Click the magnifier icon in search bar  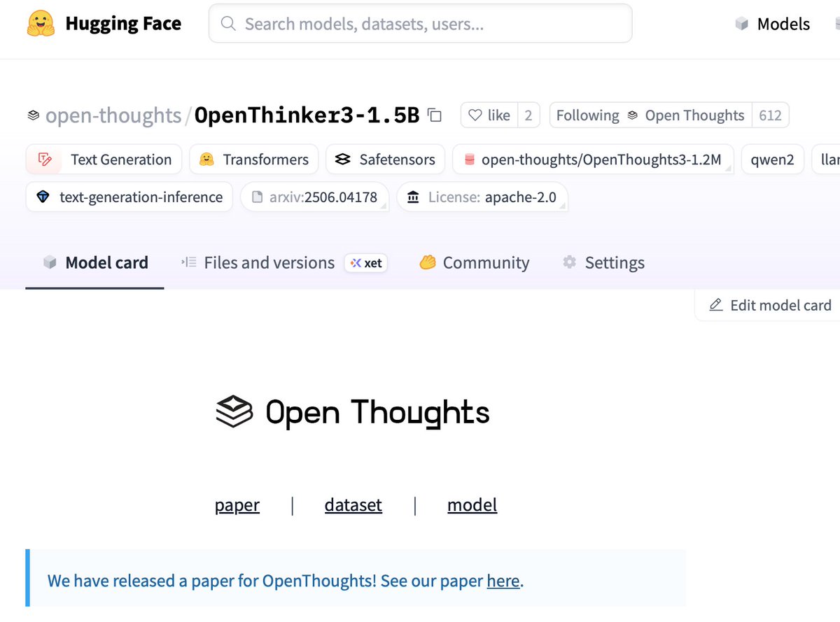(x=228, y=24)
